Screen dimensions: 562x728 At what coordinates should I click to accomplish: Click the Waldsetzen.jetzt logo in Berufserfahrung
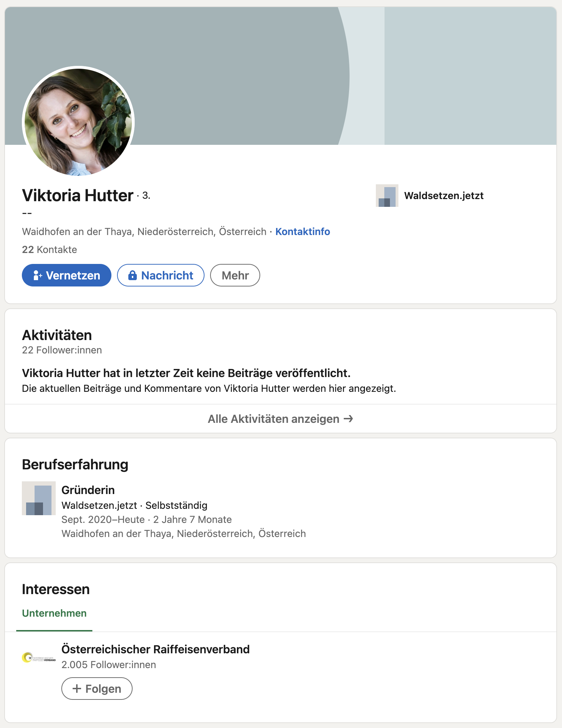(39, 498)
